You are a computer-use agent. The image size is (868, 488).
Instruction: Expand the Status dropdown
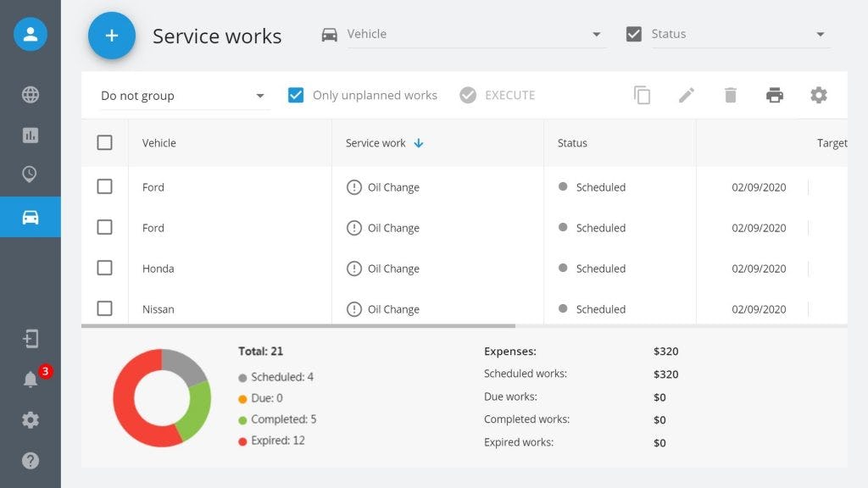tap(819, 34)
